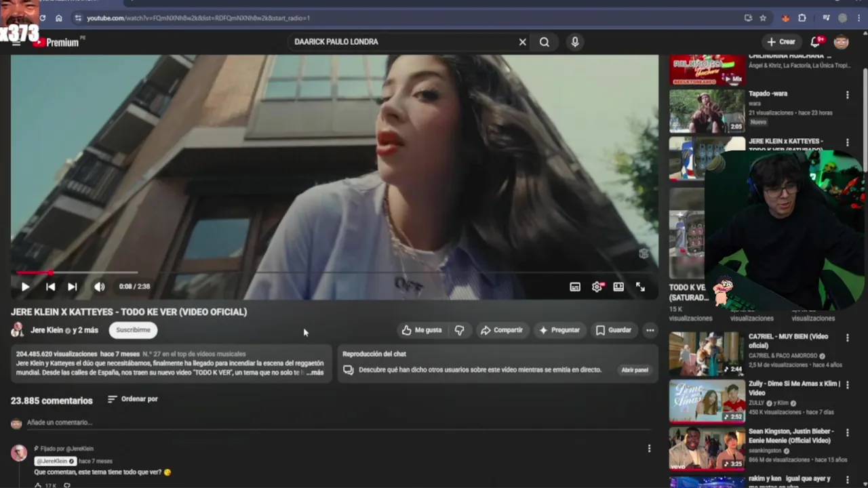Open options for the Tapado -wara video
The width and height of the screenshot is (868, 488).
(x=847, y=95)
